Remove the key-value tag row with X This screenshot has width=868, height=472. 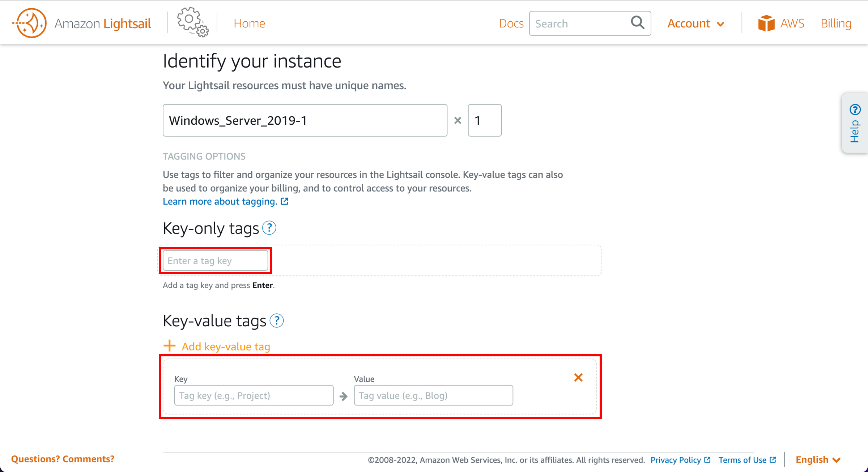pos(578,378)
